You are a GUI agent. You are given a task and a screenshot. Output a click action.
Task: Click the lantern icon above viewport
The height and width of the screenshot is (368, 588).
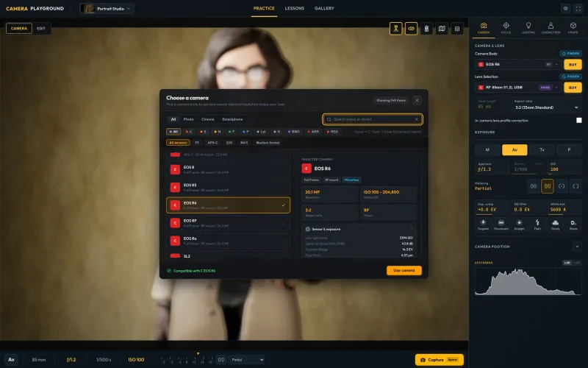[426, 29]
